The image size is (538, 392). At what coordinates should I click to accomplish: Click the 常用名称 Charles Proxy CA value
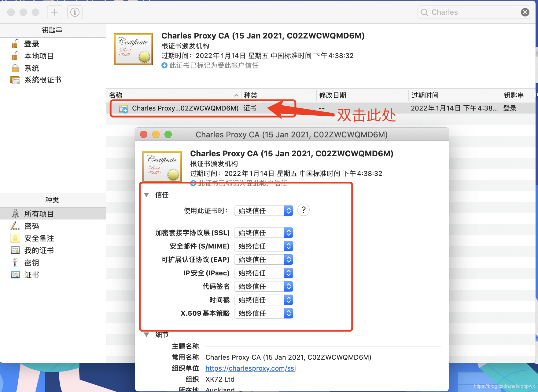tap(288, 357)
